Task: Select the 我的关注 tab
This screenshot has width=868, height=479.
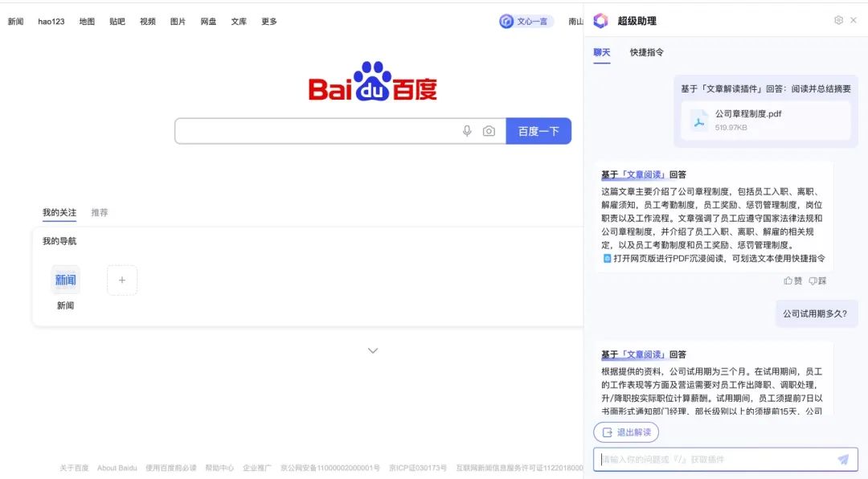Action: click(x=59, y=213)
